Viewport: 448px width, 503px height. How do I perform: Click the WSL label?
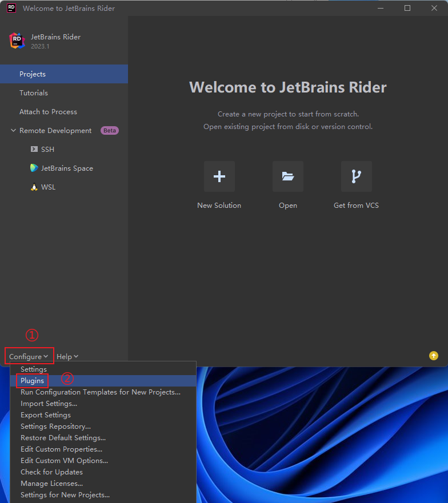(x=48, y=187)
